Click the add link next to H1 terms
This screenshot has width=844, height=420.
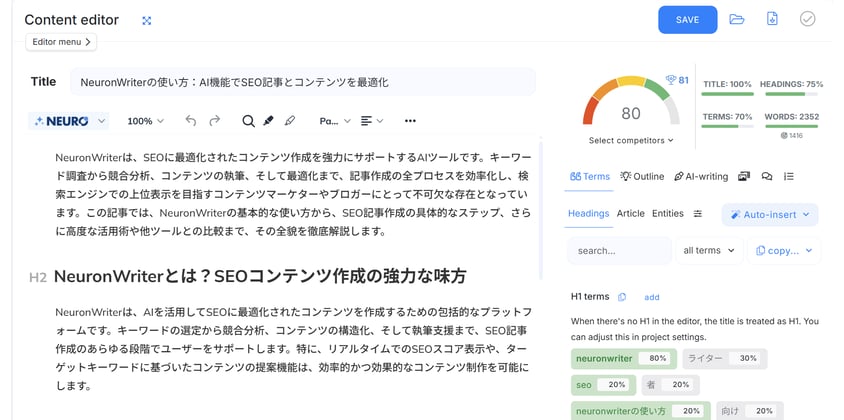[x=651, y=297]
